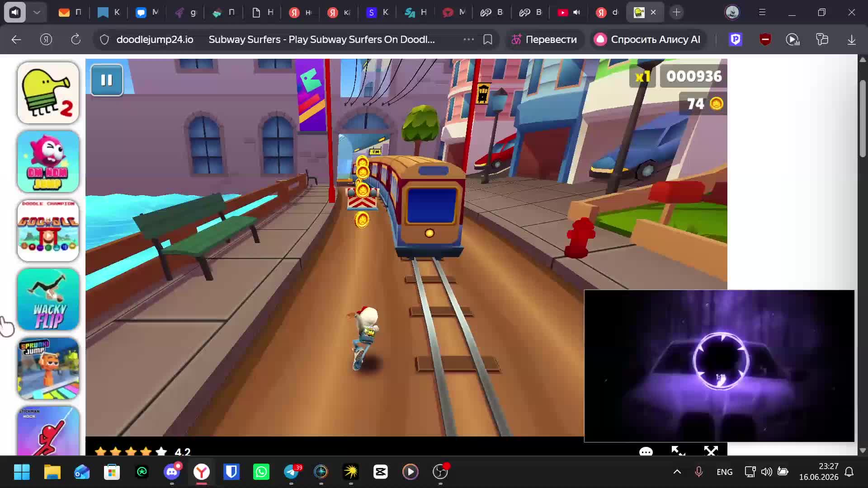The height and width of the screenshot is (488, 868).
Task: Open the game comments speech bubble
Action: (646, 451)
